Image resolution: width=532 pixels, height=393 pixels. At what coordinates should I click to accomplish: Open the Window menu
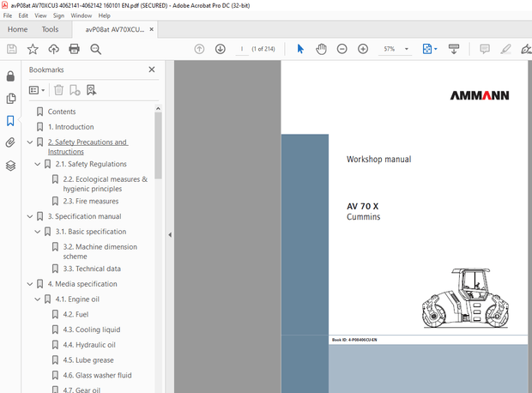82,15
